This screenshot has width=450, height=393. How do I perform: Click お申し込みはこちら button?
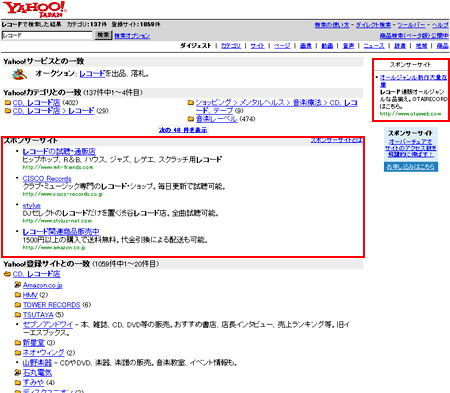[411, 166]
